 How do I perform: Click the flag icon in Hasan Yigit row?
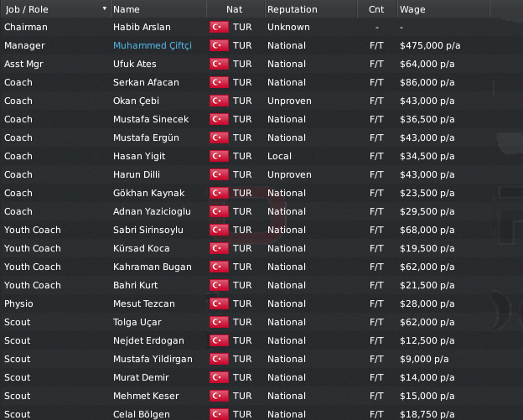219,156
